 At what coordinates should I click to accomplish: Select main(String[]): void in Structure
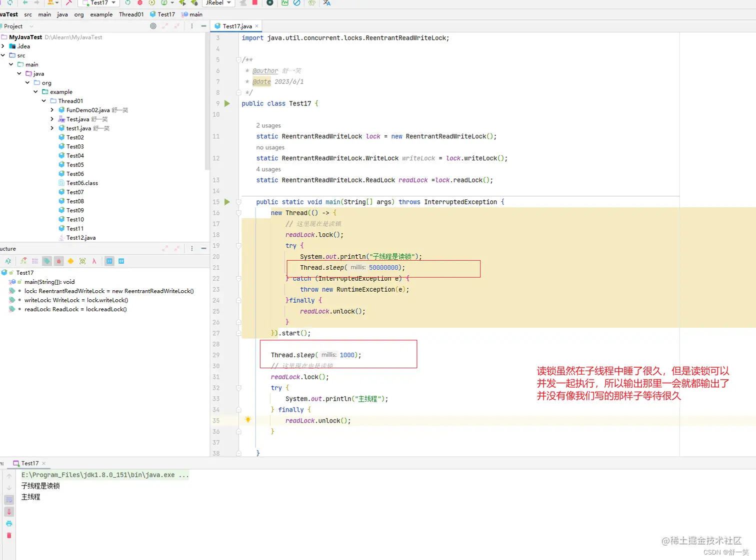click(49, 282)
